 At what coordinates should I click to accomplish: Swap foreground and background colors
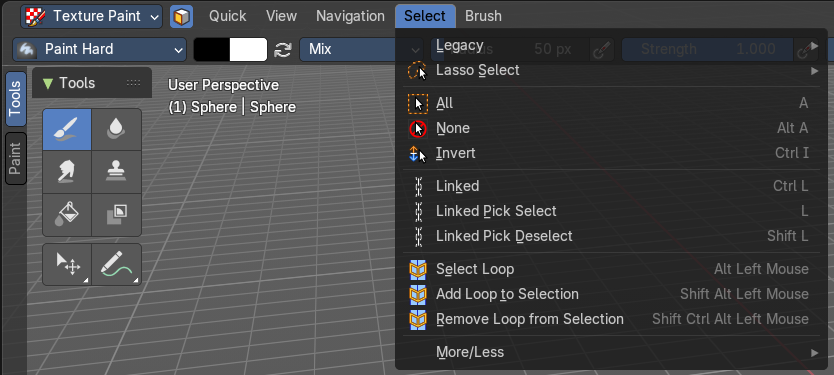click(282, 49)
